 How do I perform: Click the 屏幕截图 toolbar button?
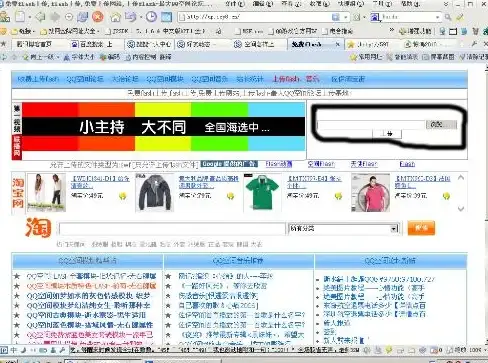click(438, 57)
